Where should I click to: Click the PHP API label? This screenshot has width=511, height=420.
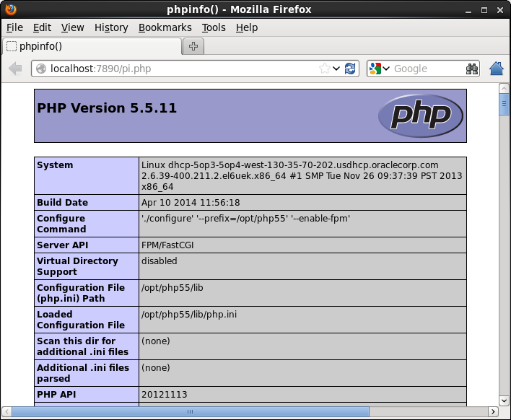coord(56,395)
